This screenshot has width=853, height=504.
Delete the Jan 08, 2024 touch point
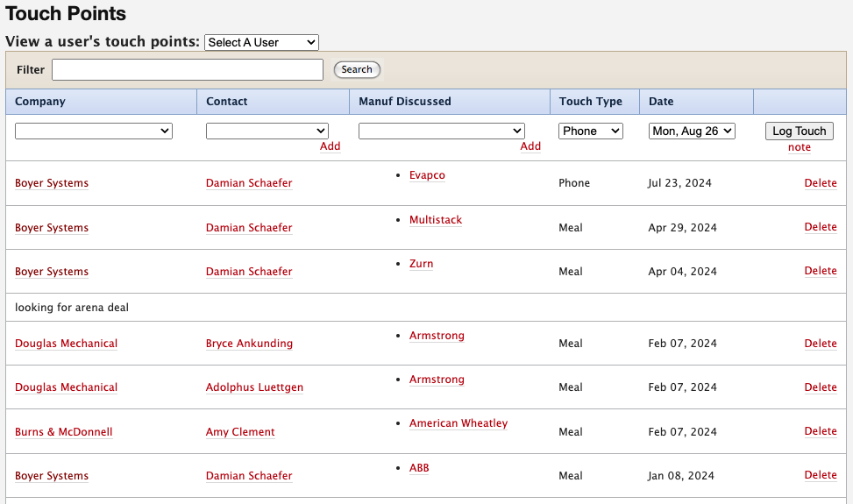[x=821, y=475]
